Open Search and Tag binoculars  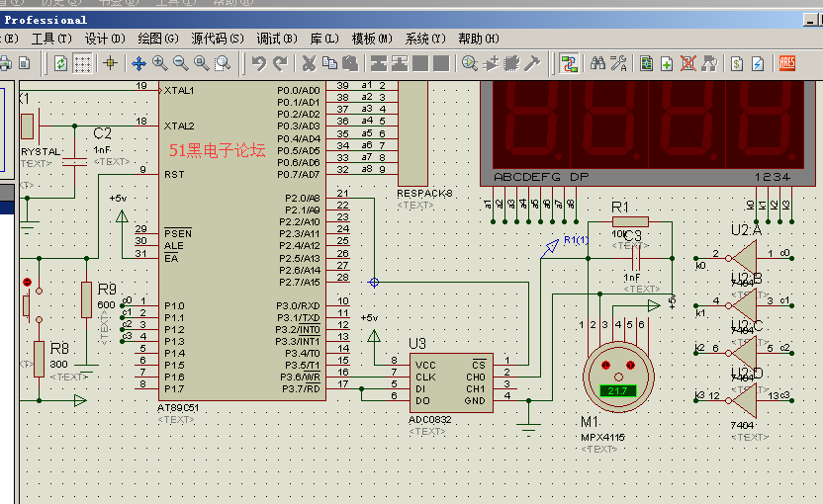pyautogui.click(x=597, y=63)
